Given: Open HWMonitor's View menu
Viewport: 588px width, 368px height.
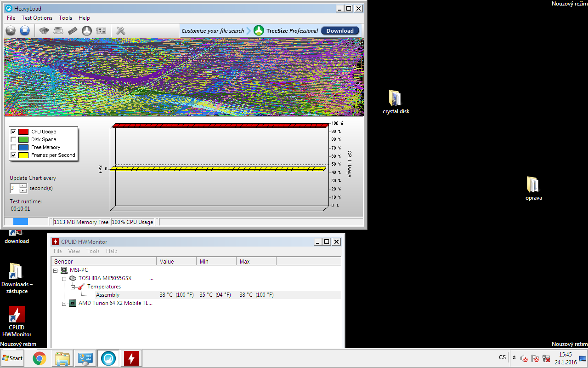Looking at the screenshot, I should point(74,251).
